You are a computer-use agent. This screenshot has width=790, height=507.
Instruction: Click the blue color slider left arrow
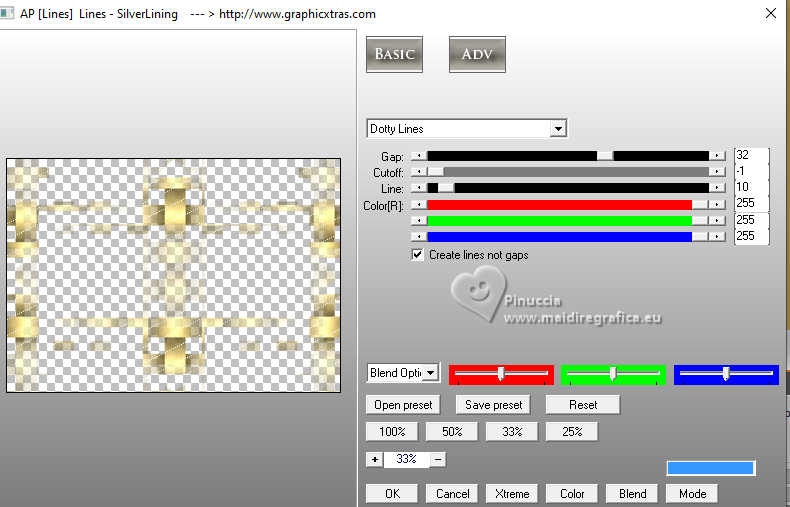click(x=419, y=236)
